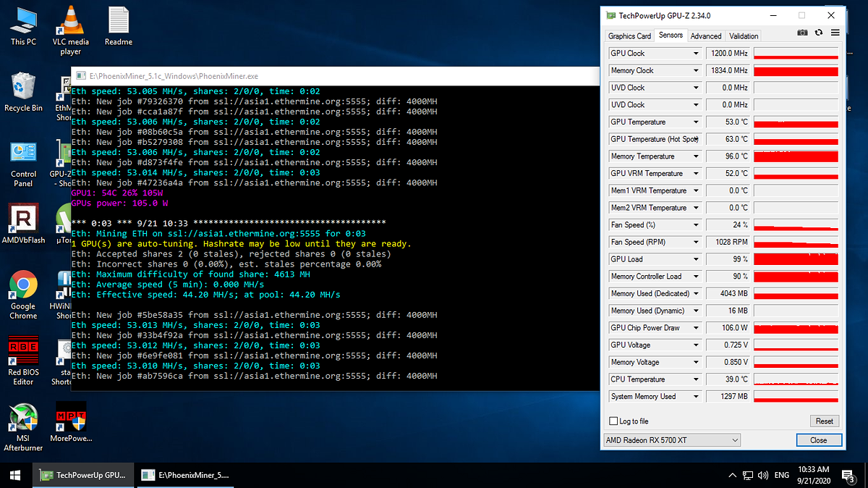The width and height of the screenshot is (868, 488).
Task: Open the Memory Temperature sensor dropdown
Action: tap(697, 156)
